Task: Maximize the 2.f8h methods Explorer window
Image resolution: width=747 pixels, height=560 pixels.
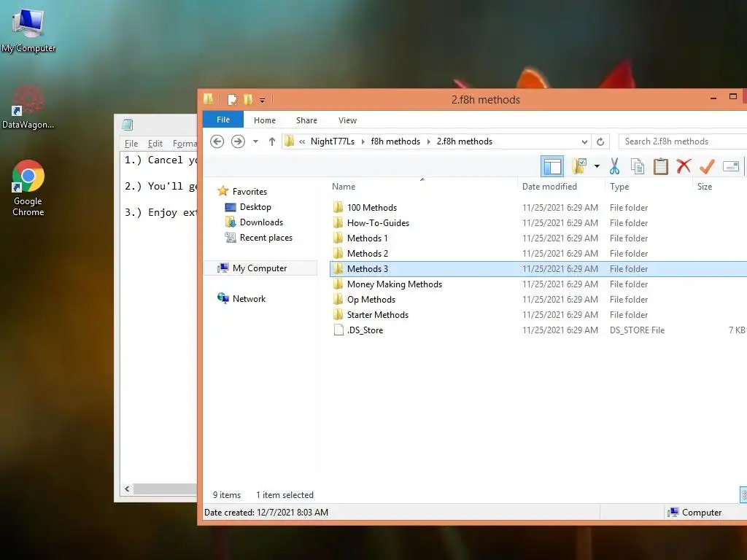Action: click(x=732, y=97)
